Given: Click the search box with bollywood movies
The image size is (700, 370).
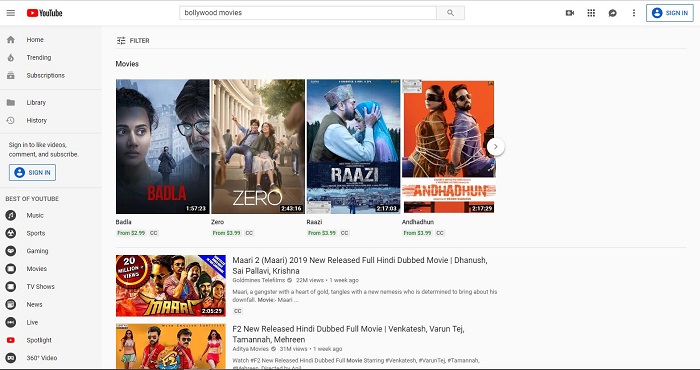Looking at the screenshot, I should tap(308, 13).
